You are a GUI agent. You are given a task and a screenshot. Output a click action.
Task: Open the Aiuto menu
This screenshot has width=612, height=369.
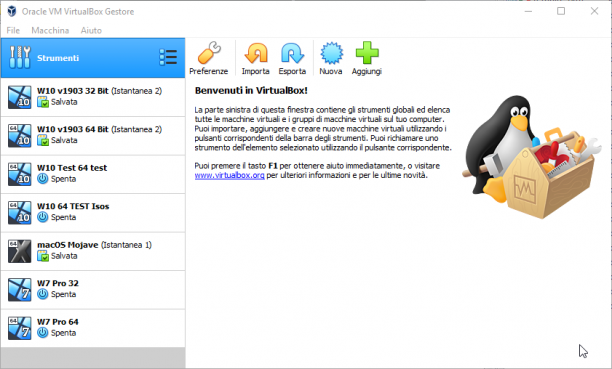click(x=91, y=30)
